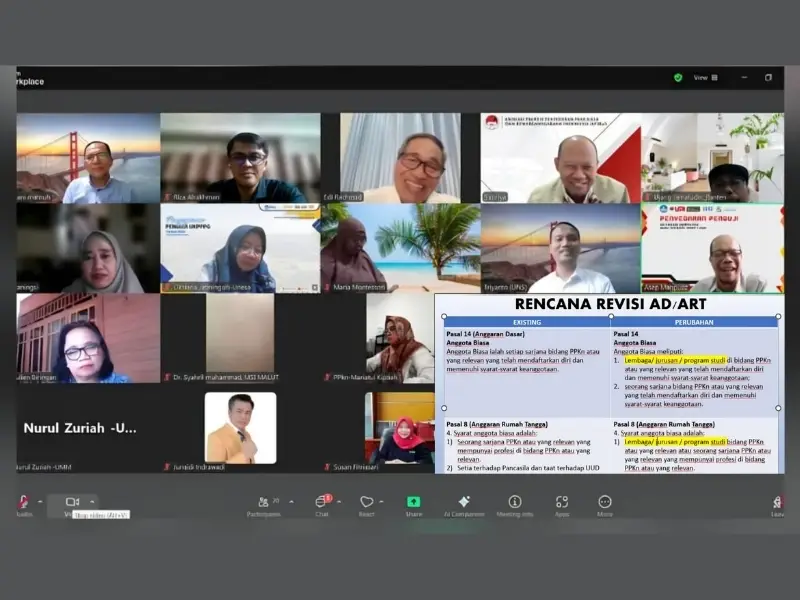Open the React emoji menu

tap(367, 504)
